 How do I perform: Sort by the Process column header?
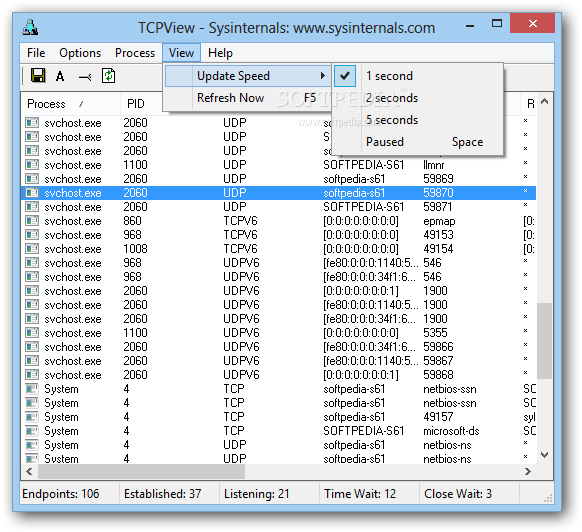click(71, 104)
